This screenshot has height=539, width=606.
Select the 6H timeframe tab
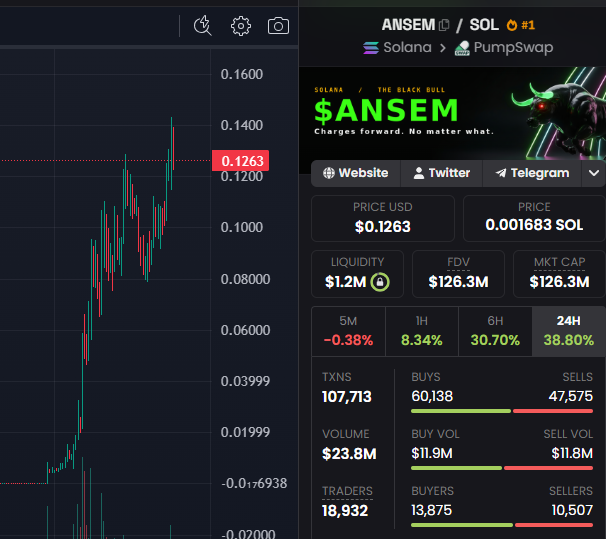[495, 331]
